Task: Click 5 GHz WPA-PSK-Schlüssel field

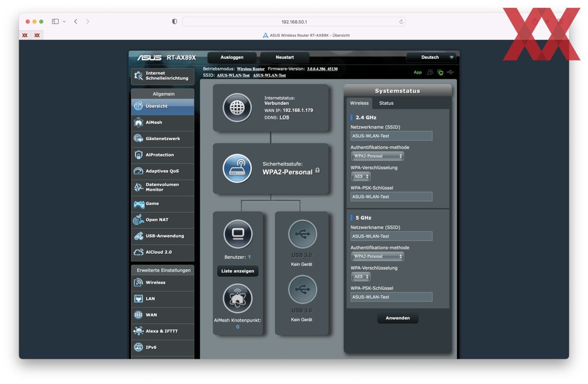Action: [x=391, y=297]
